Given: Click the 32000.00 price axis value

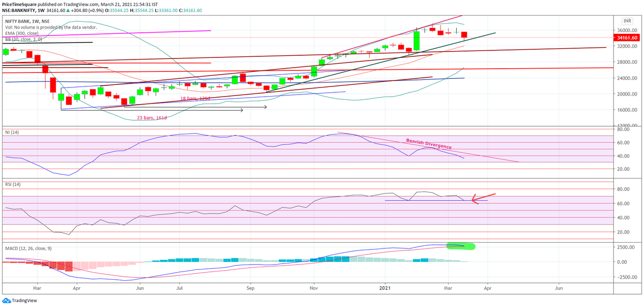Looking at the screenshot, I should (627, 46).
